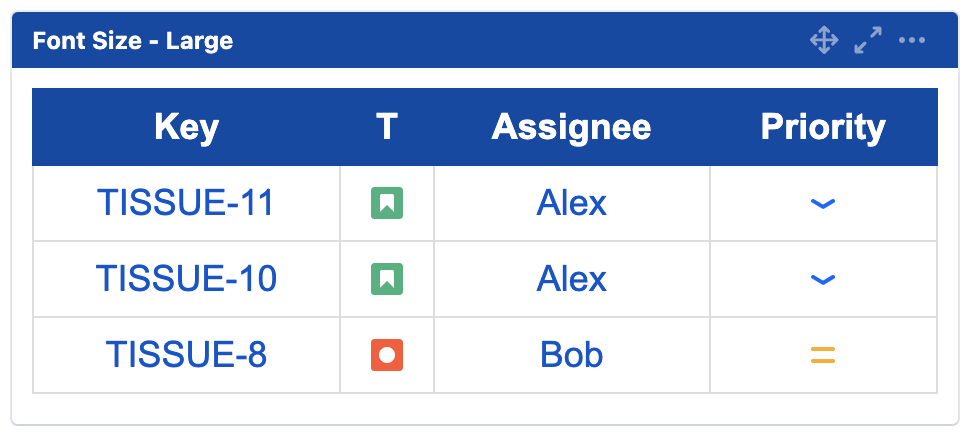Click assignee Alex on TISSUE-11 row
The height and width of the screenshot is (436, 970).
click(571, 203)
